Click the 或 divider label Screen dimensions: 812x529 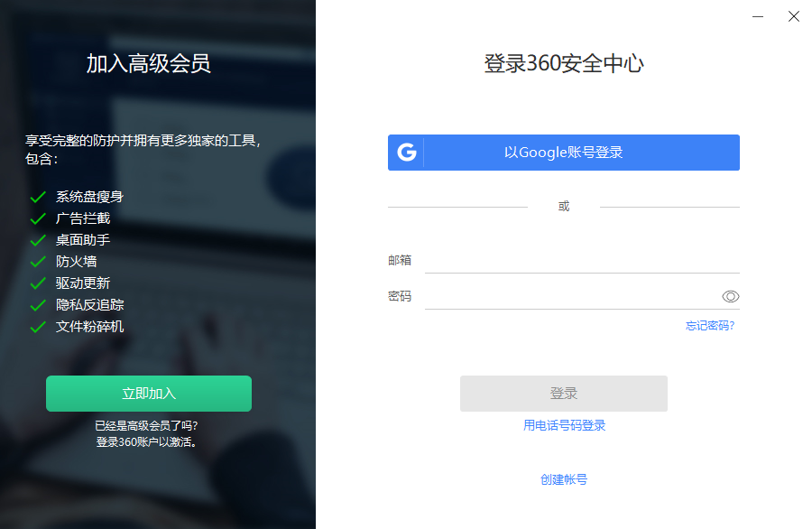pos(564,207)
